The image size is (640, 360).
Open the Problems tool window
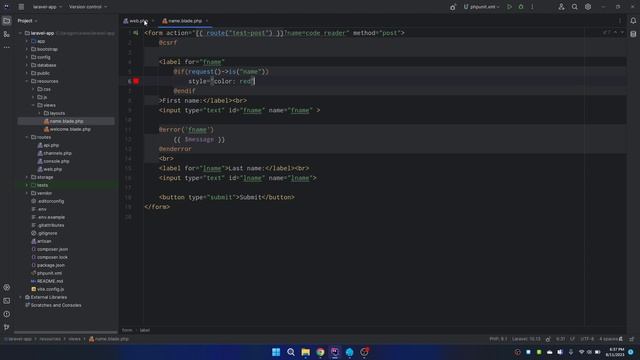click(x=7, y=314)
